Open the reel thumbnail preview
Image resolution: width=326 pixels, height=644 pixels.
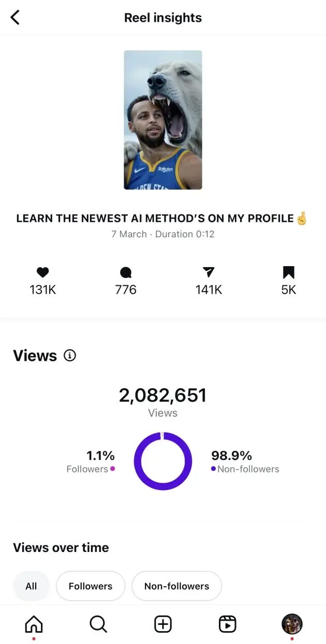pyautogui.click(x=163, y=120)
